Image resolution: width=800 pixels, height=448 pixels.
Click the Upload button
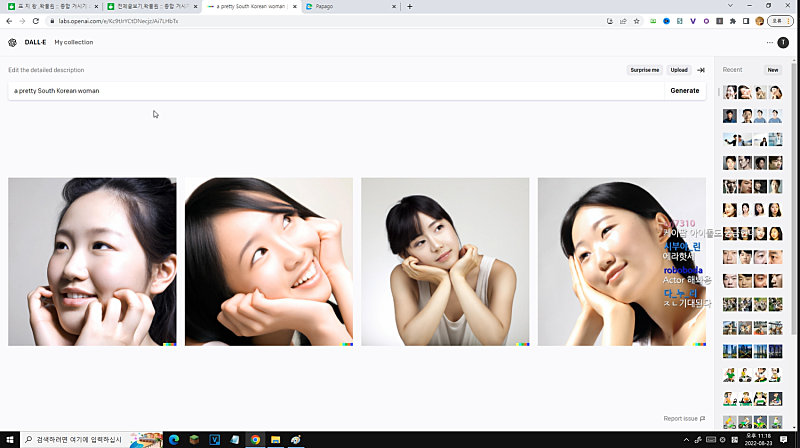(679, 70)
